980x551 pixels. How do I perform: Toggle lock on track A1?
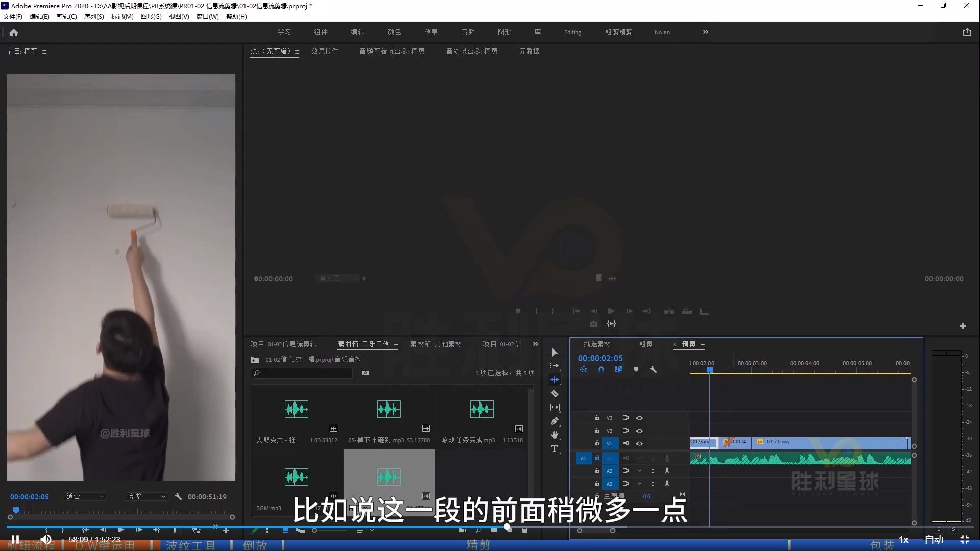pos(597,458)
